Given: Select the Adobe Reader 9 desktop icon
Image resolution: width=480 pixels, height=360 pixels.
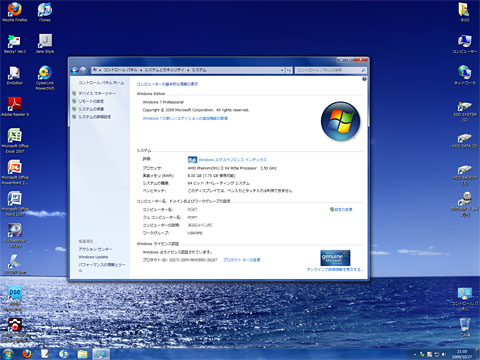Looking at the screenshot, I should pyautogui.click(x=15, y=107).
